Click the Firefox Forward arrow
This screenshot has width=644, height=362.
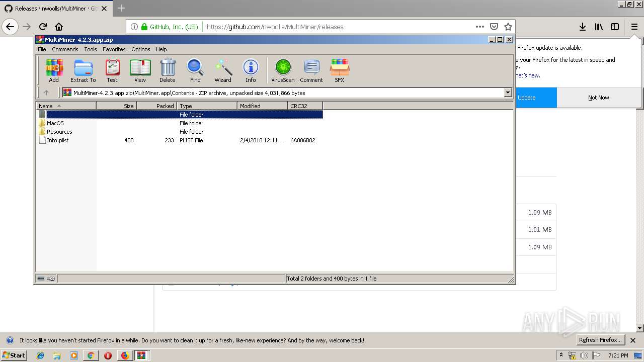27,27
